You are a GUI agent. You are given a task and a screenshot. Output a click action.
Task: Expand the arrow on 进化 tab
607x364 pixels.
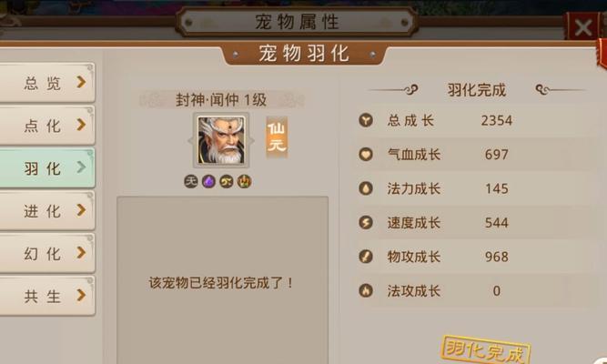[81, 210]
